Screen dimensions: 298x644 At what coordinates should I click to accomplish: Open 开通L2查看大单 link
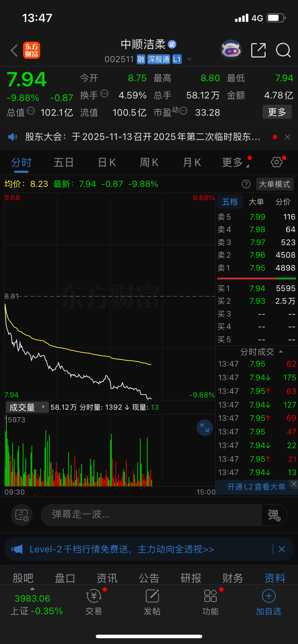tap(256, 487)
